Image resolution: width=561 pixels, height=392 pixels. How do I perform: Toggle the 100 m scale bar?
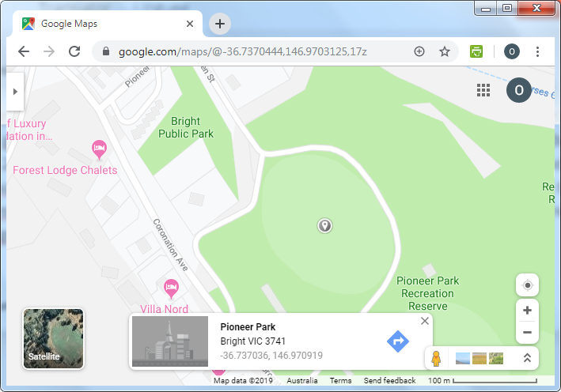tap(483, 381)
